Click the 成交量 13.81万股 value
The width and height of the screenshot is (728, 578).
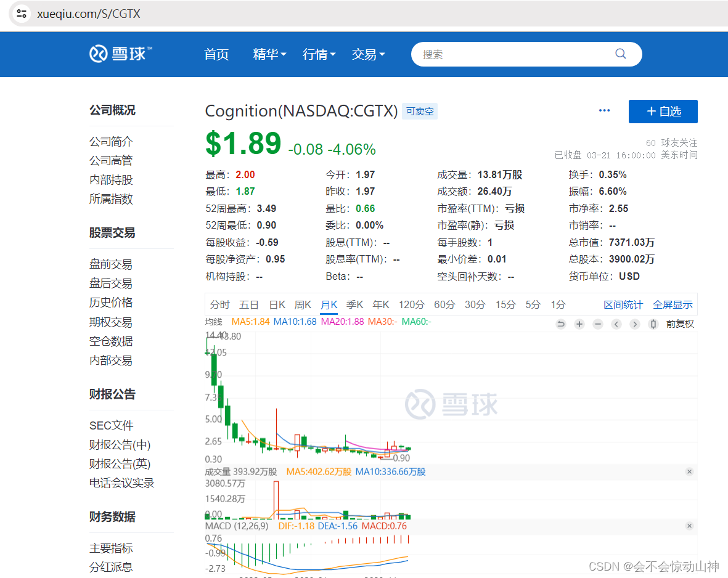tap(500, 174)
